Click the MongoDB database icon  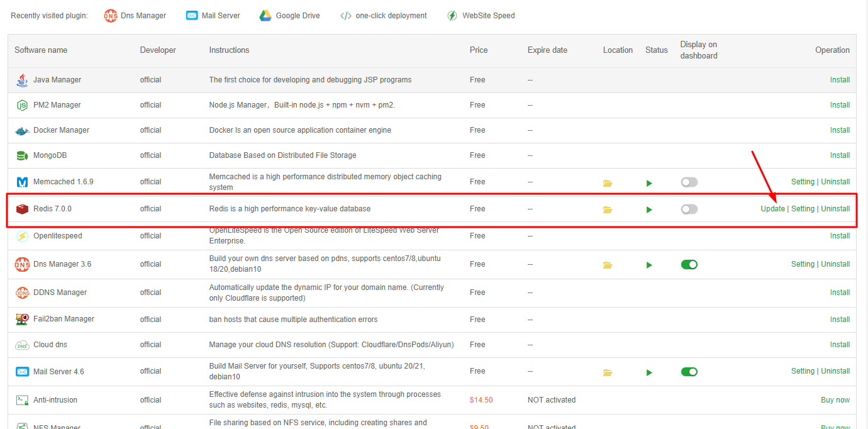(22, 155)
